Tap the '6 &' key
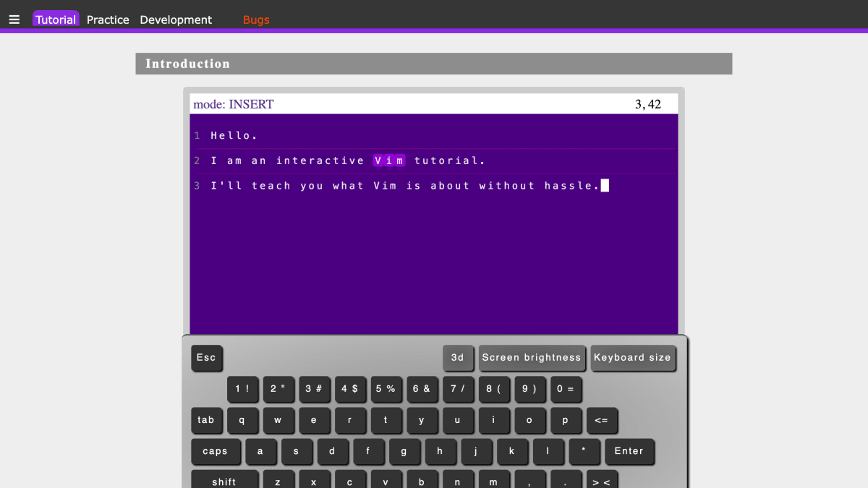Viewport: 868px width, 488px height. click(x=422, y=389)
